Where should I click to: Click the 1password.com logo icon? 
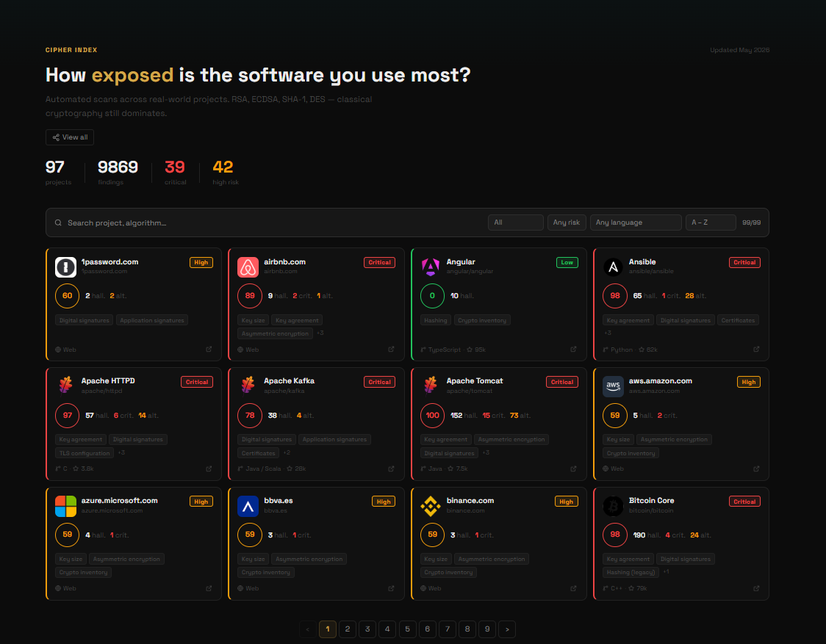coord(66,267)
